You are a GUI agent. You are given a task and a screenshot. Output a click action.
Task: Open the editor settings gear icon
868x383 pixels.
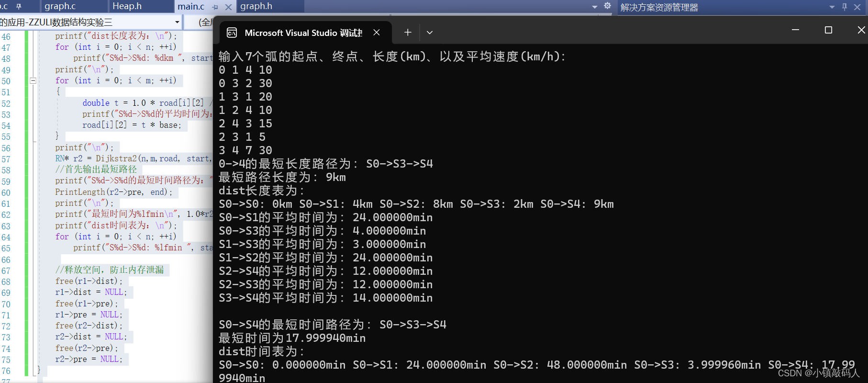(607, 6)
